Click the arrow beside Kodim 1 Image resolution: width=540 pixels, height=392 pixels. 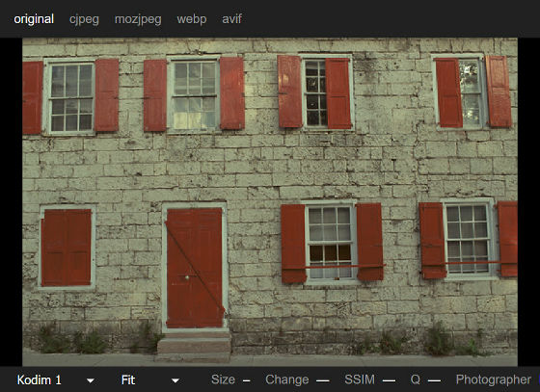pyautogui.click(x=91, y=380)
